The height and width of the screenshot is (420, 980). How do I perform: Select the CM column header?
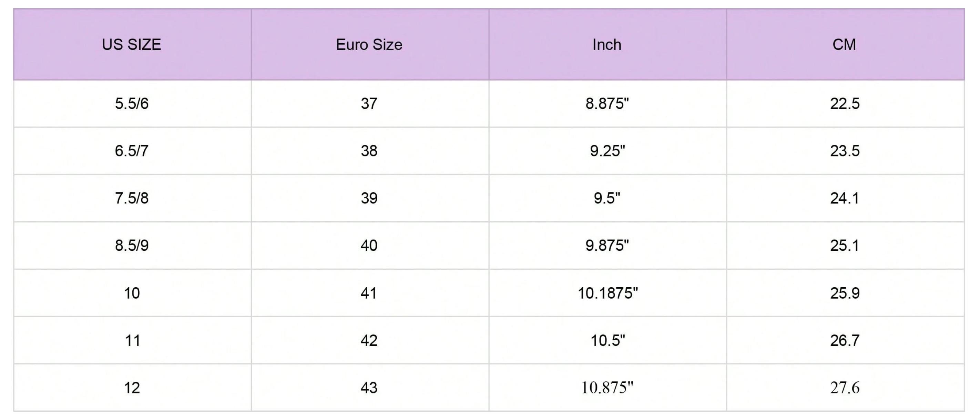[844, 44]
